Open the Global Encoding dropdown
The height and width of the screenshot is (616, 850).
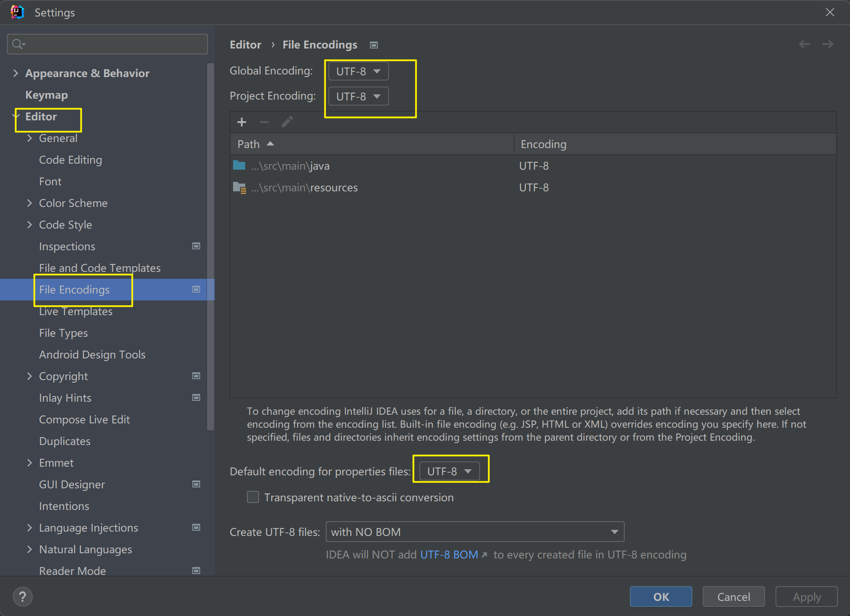pyautogui.click(x=358, y=71)
